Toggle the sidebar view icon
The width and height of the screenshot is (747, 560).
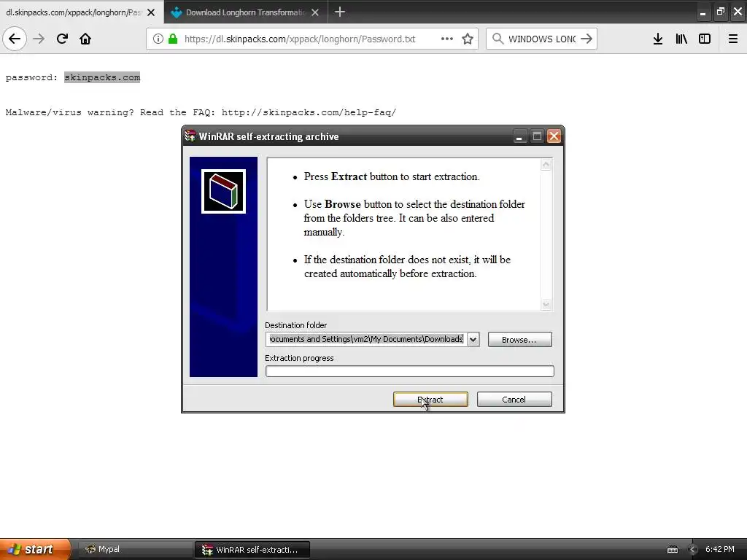[705, 39]
